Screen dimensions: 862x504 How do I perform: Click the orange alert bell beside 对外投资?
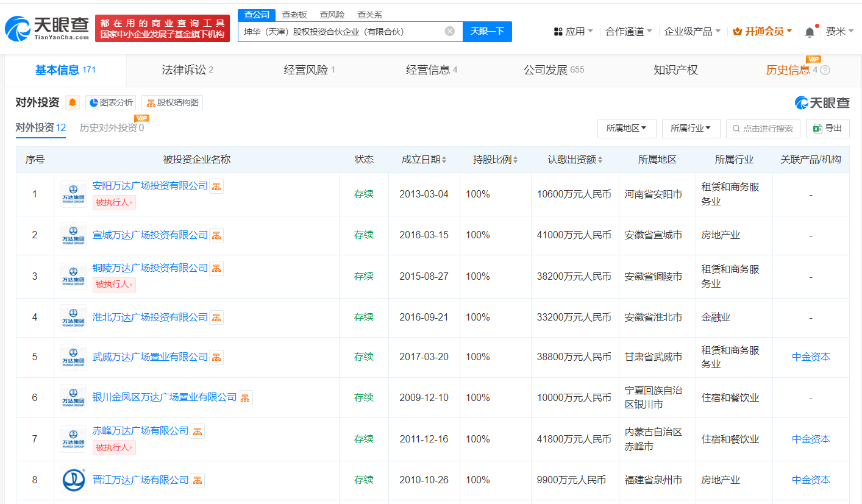point(73,102)
